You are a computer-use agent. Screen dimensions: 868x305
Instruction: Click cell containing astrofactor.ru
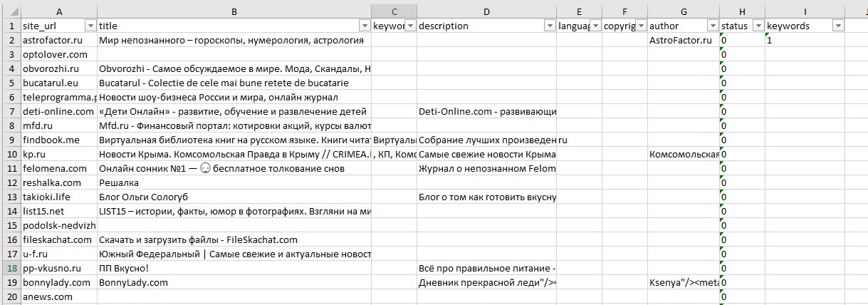(59, 40)
